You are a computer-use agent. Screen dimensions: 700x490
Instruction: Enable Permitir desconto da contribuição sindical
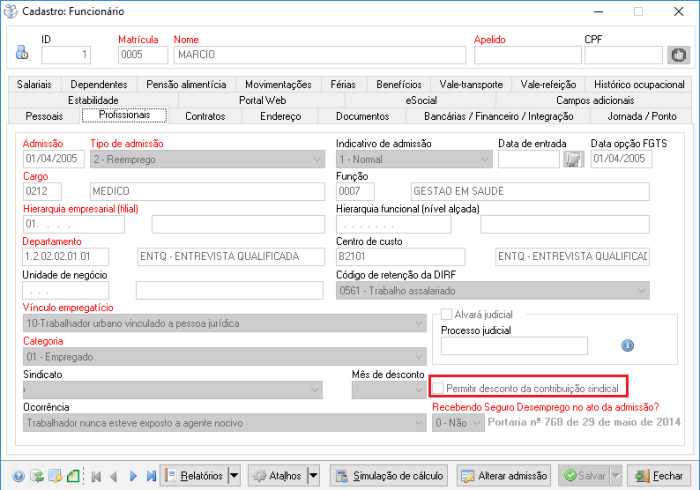coord(438,387)
